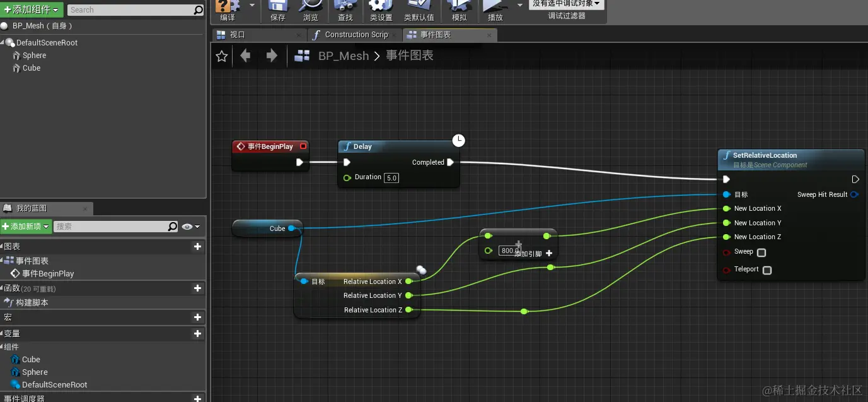
Task: Close the My Blueprint (我的蓝图) tab
Action: click(85, 208)
